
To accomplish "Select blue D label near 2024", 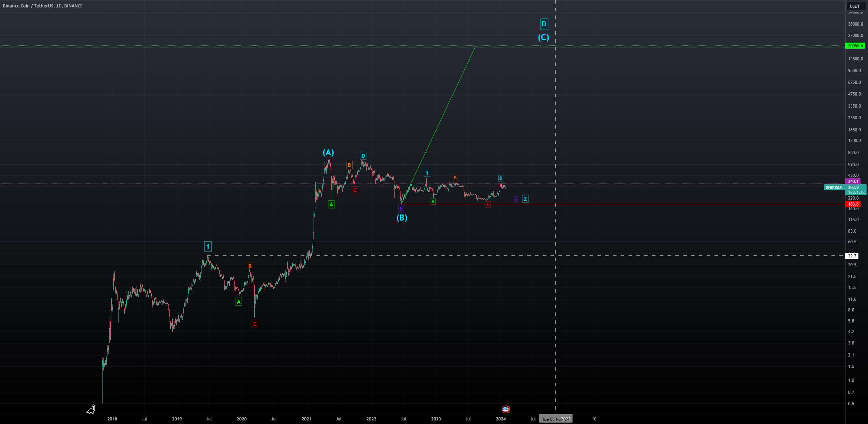I will click(501, 178).
